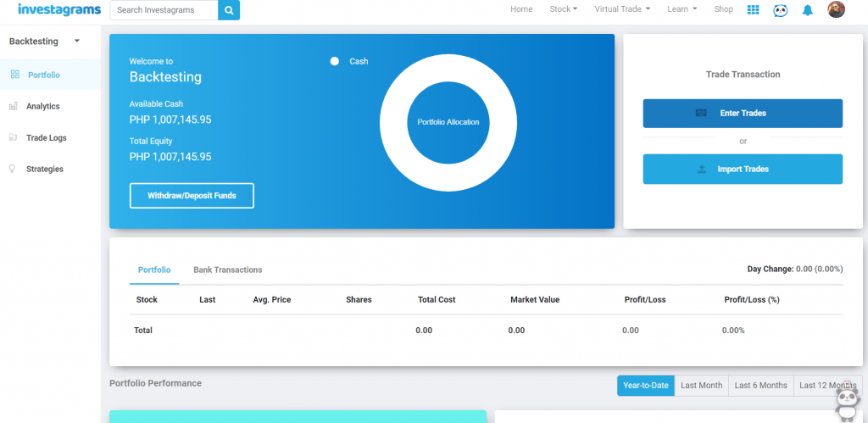Click in the Search Investagrams field

[164, 10]
